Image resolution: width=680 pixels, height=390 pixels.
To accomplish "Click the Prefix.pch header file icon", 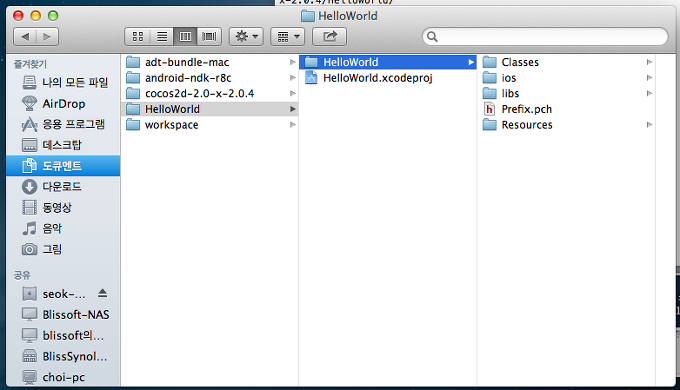I will pyautogui.click(x=489, y=109).
